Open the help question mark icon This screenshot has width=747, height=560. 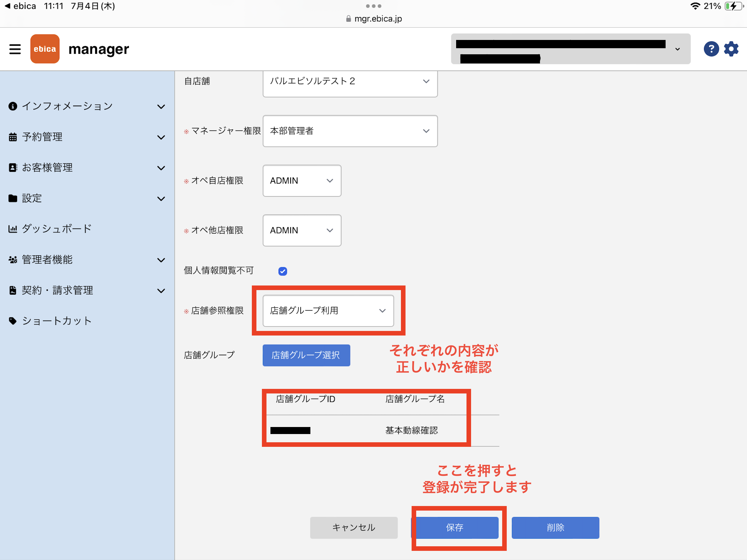(711, 49)
